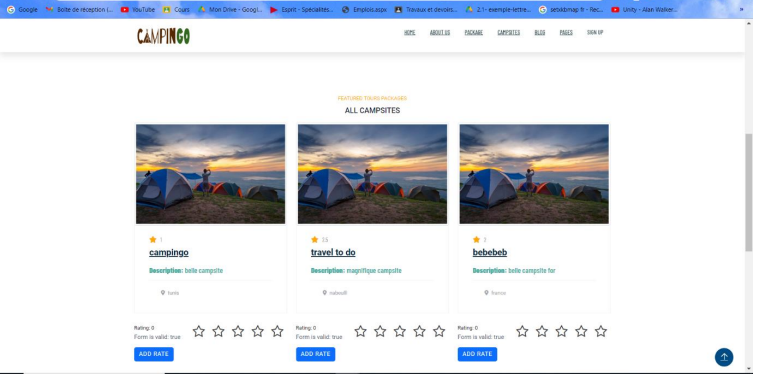Open the Unity - Alan Walker bookmark
The image size is (757, 386).
coord(645,9)
